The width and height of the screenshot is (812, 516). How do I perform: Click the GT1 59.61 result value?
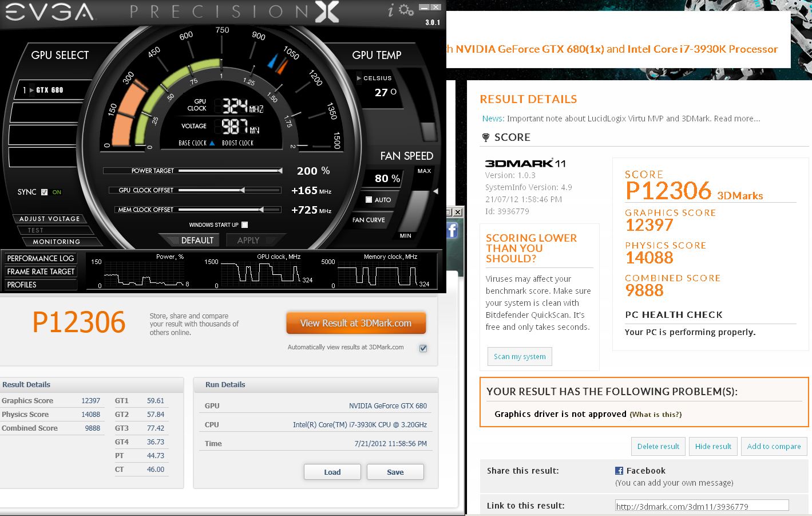tap(155, 401)
